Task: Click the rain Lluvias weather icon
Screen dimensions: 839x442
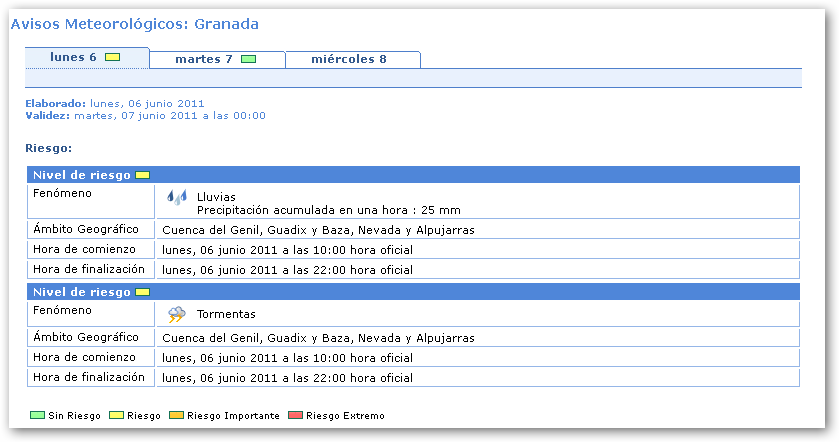Action: click(x=177, y=198)
